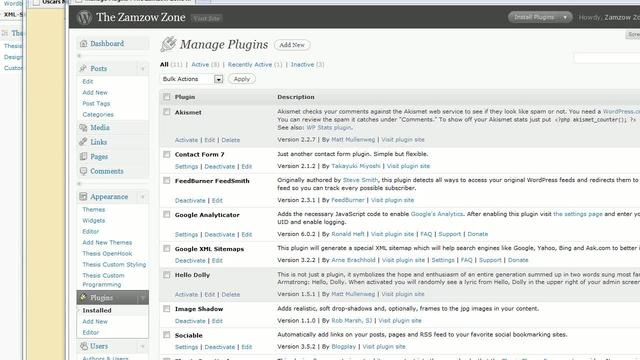Click the Pages icon in sidebar
Viewport: 640px width, 360px height.
(83, 157)
